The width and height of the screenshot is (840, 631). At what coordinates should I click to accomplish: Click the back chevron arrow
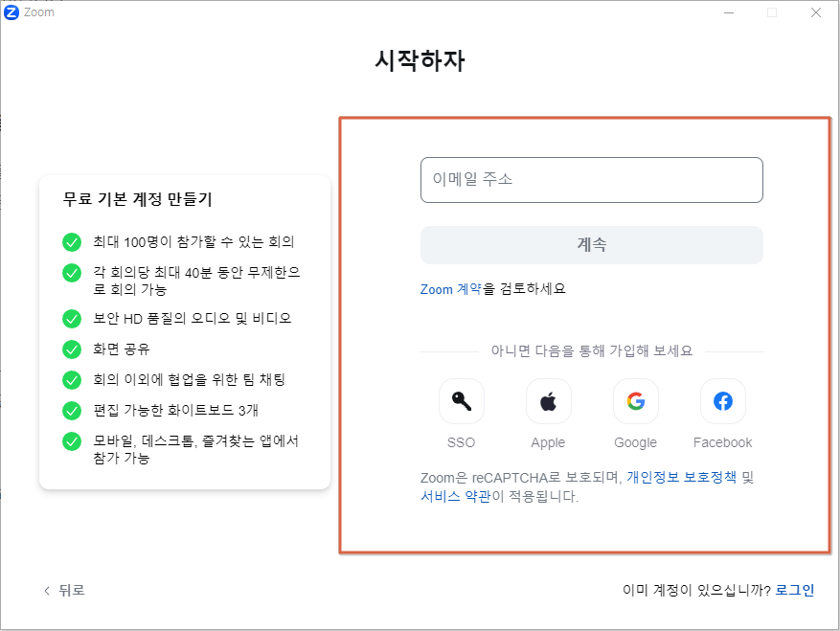click(x=47, y=590)
